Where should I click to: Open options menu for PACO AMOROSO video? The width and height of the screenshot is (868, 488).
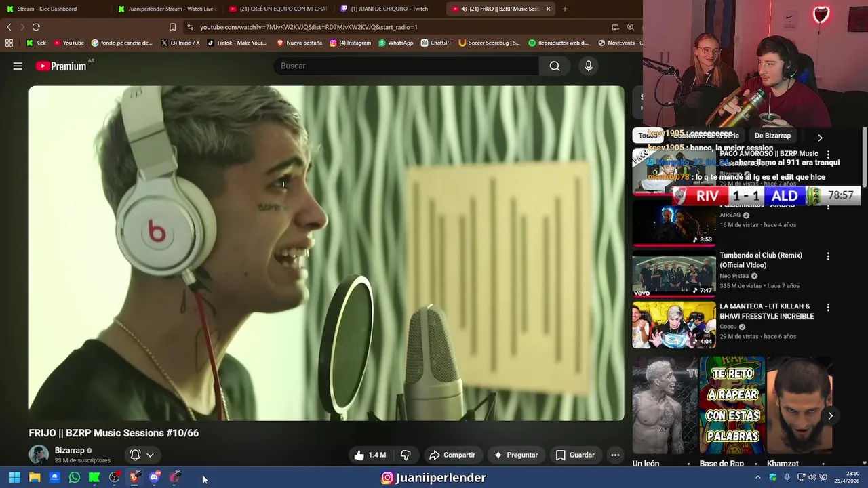coord(828,155)
